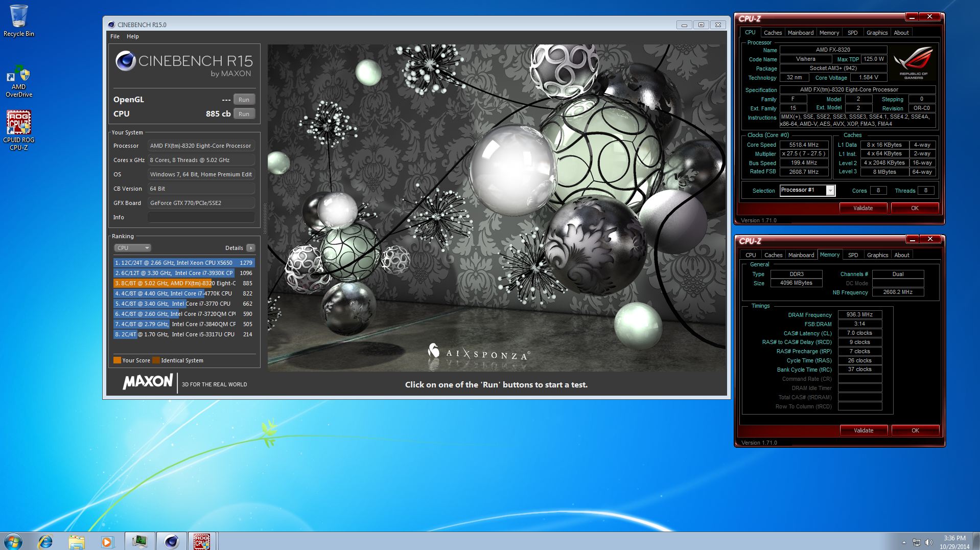The width and height of the screenshot is (980, 550).
Task: Open the Recycle Bin desktop icon
Action: pos(19,21)
